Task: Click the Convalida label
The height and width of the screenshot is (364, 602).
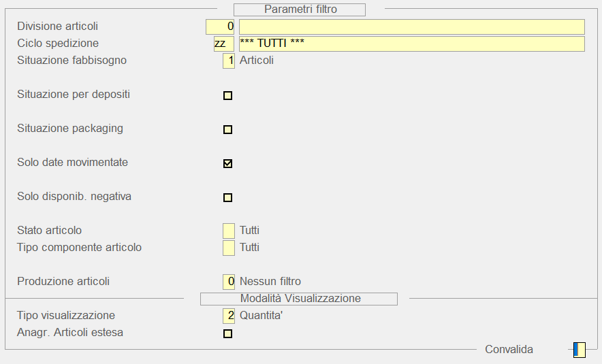Action: click(x=509, y=350)
